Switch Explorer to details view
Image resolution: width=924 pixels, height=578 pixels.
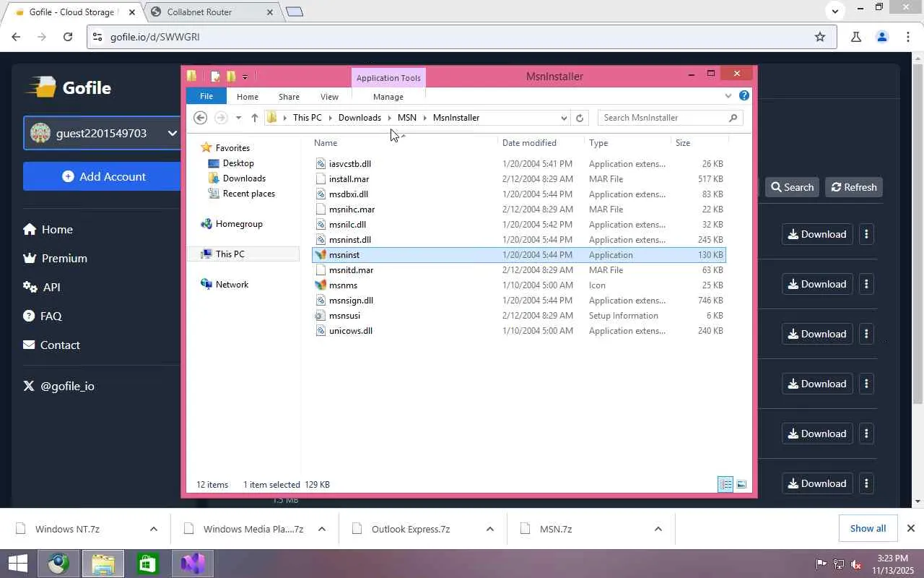(725, 484)
